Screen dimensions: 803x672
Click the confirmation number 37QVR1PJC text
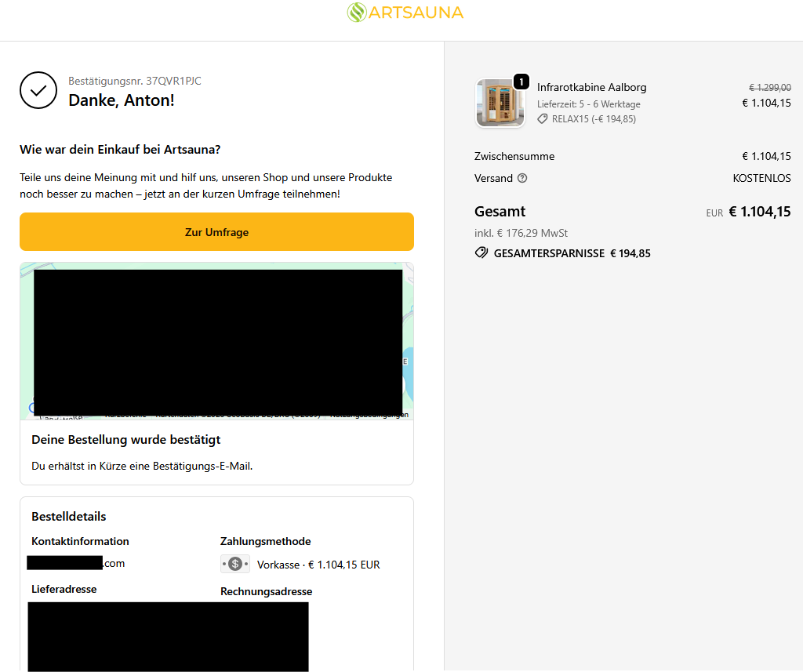pyautogui.click(x=173, y=81)
